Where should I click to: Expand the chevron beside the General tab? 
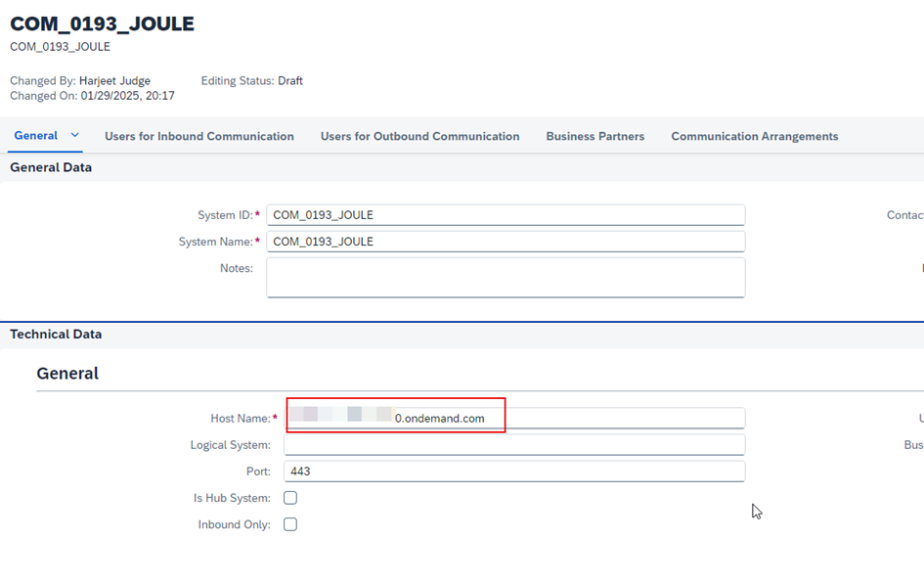[75, 136]
